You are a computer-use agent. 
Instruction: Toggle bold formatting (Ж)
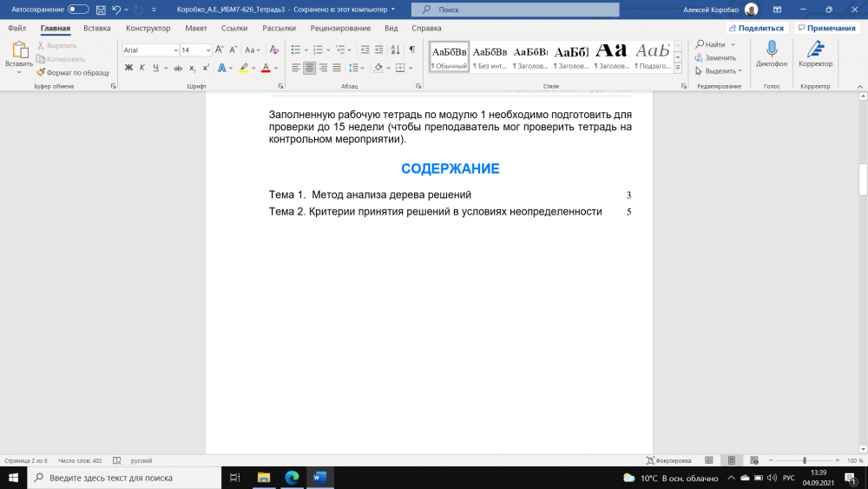[x=128, y=68]
